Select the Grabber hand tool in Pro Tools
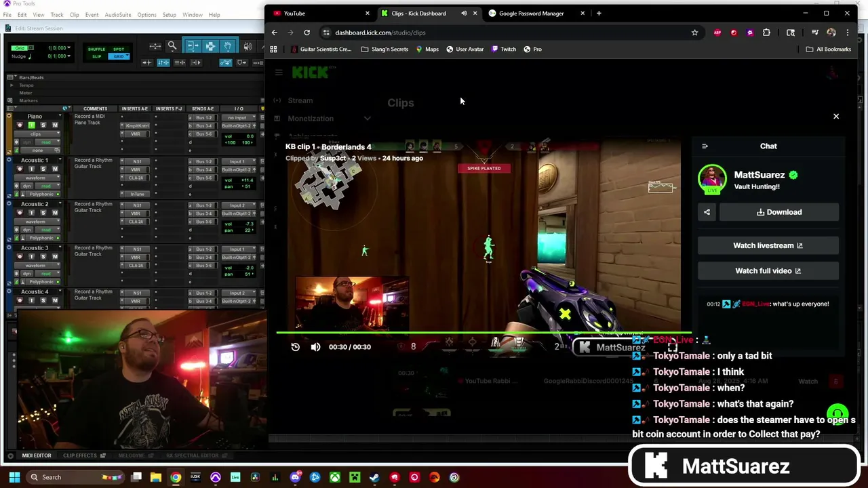 tap(228, 46)
